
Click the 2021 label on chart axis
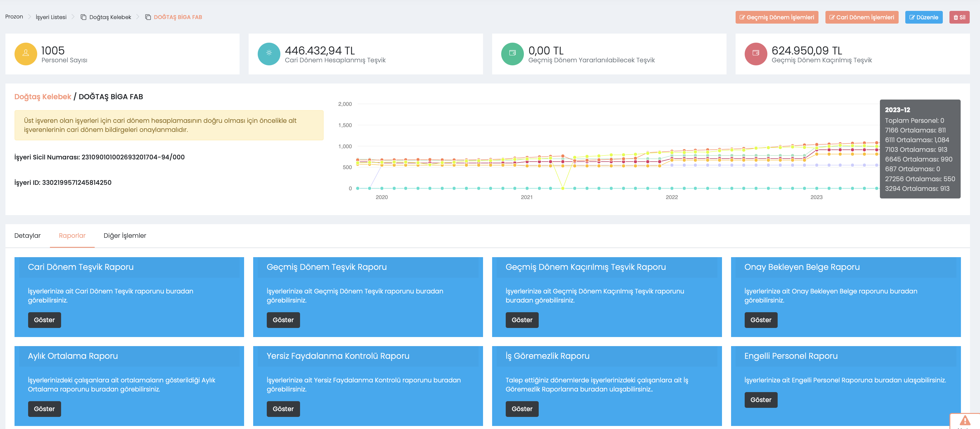(527, 197)
